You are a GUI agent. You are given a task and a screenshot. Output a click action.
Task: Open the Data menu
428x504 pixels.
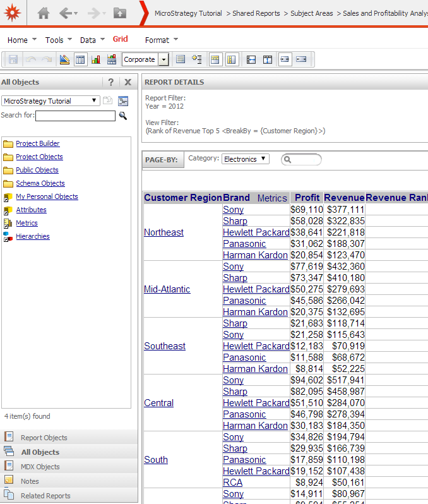pyautogui.click(x=88, y=40)
